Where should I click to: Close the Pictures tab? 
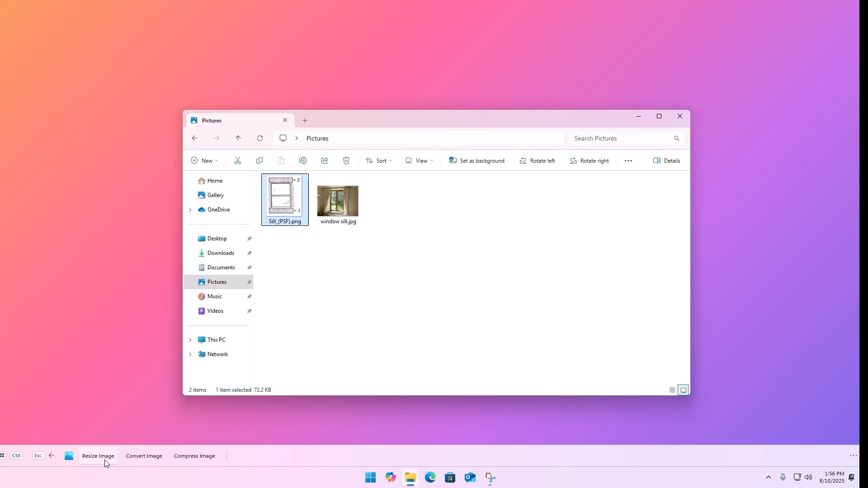click(x=285, y=120)
